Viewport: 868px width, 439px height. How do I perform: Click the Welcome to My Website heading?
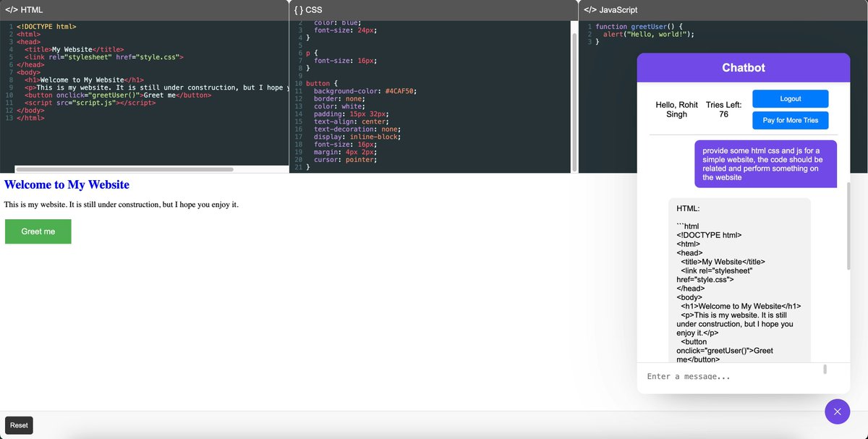coord(67,185)
